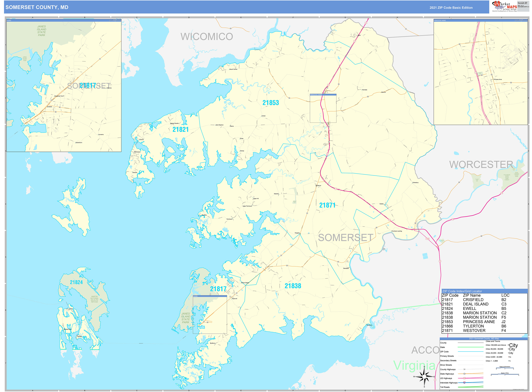Click the ZIP code 21838 label on the main map
Screen dimensions: 532x392
pos(293,286)
